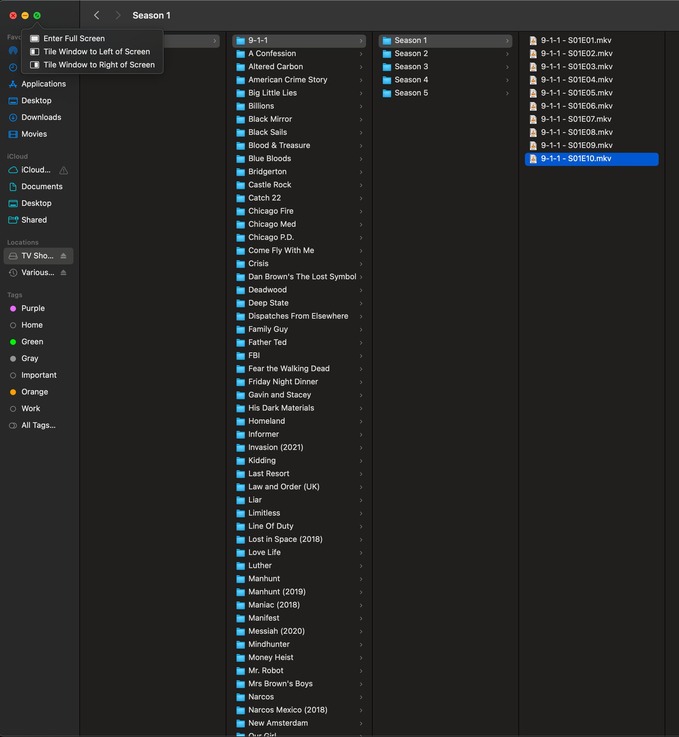The image size is (679, 737).
Task: Select file 9-1-1 - S01E07.mkv
Action: [592, 119]
